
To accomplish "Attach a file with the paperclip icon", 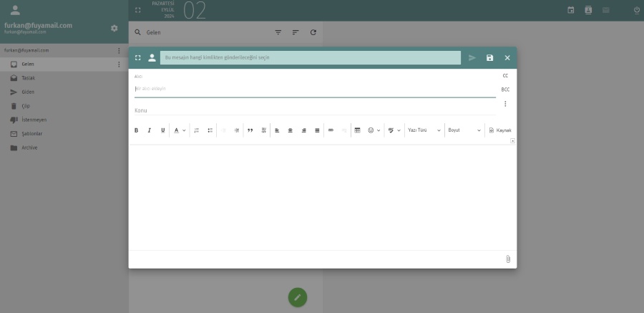I will click(507, 259).
